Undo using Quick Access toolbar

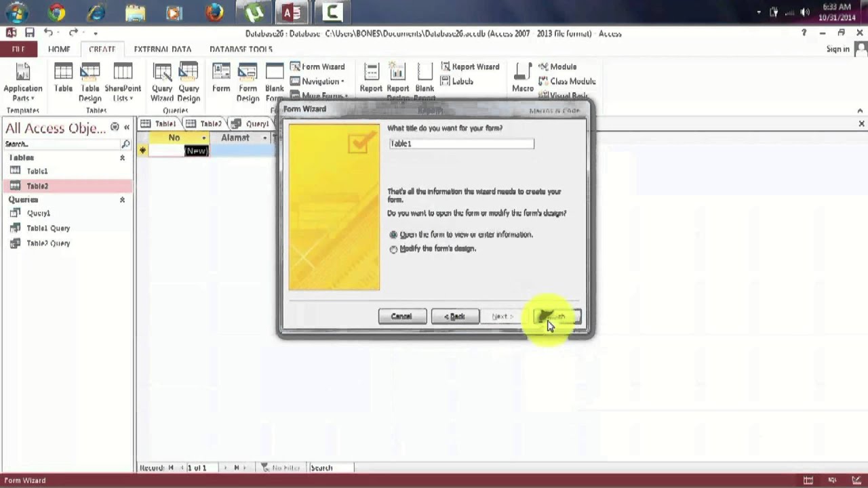coord(48,33)
